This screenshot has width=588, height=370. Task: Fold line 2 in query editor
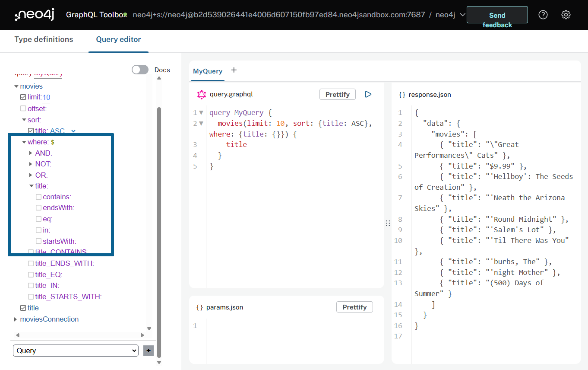click(201, 124)
